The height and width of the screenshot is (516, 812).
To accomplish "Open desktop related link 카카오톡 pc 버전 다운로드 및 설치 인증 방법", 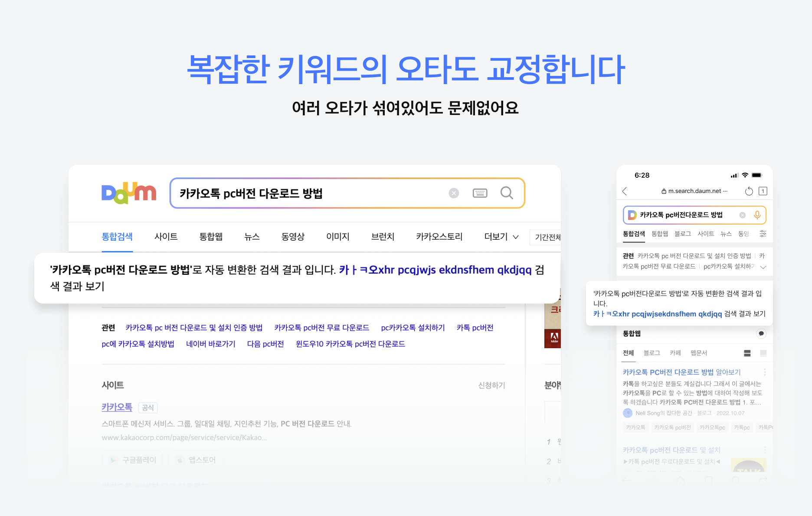I will point(194,328).
